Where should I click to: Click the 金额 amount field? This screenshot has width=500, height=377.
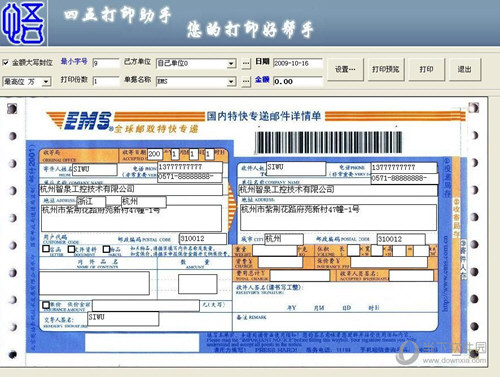pos(298,81)
